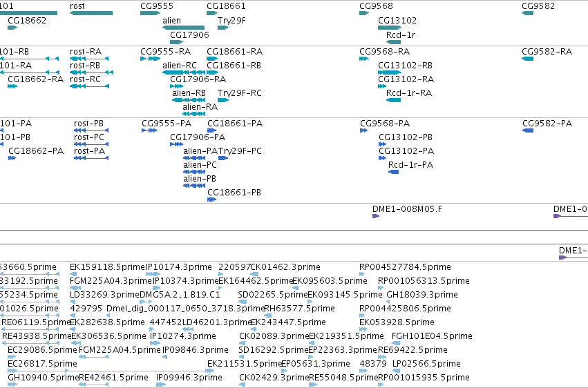Click the alien-RB transcript label
Image resolution: width=588 pixels, height=388 pixels.
point(189,93)
